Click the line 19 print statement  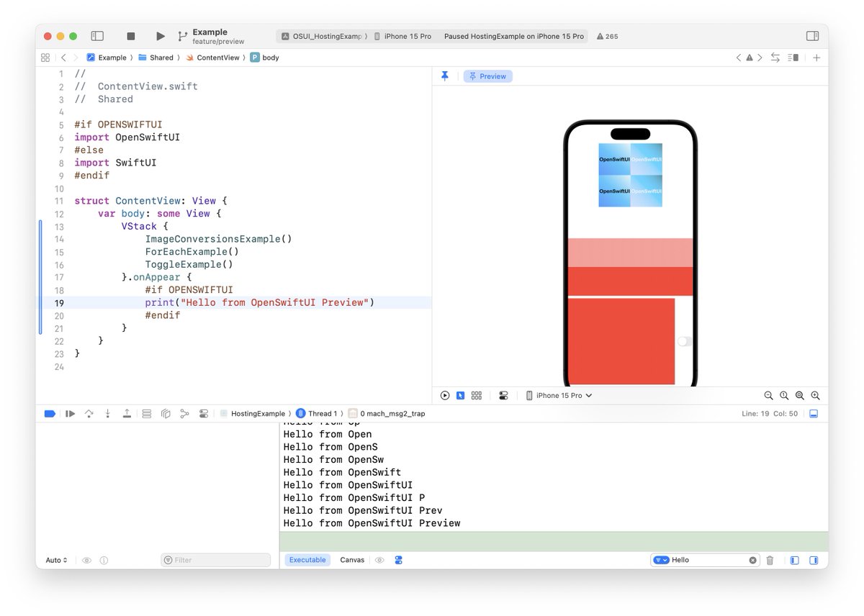coord(260,303)
